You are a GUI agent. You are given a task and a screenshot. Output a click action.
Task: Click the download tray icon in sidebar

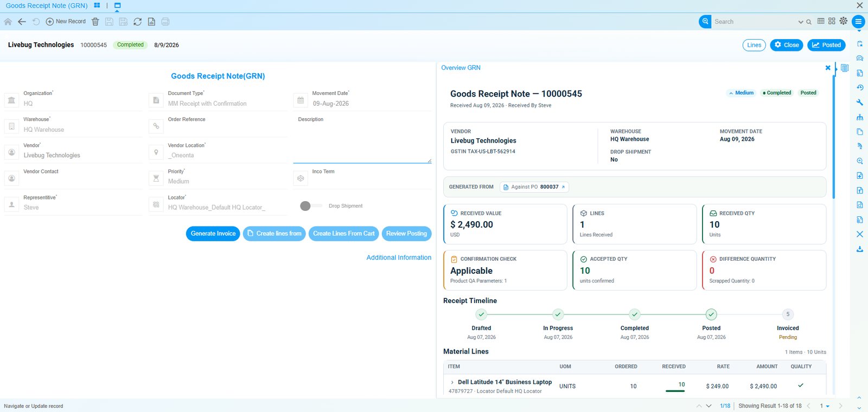859,249
